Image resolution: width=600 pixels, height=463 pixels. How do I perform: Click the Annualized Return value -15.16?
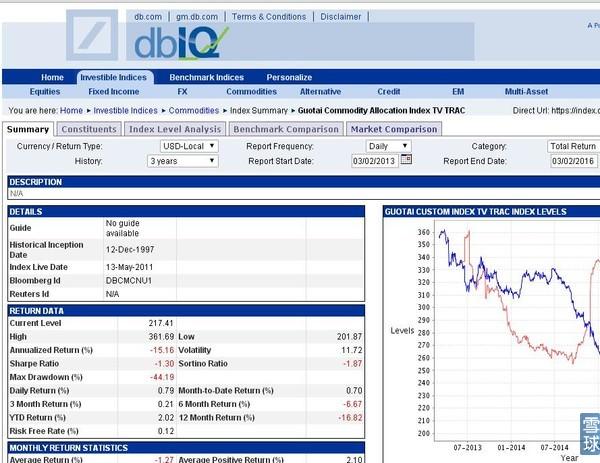point(162,350)
